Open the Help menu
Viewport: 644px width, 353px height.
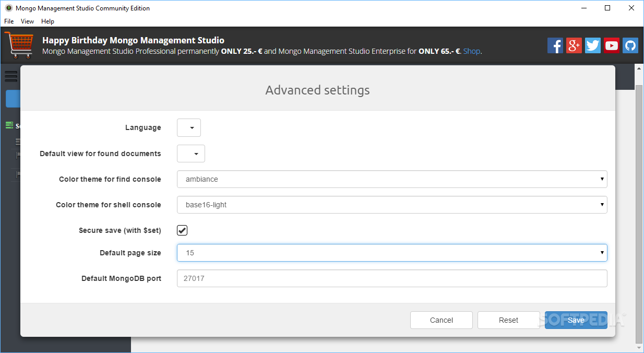(x=47, y=21)
